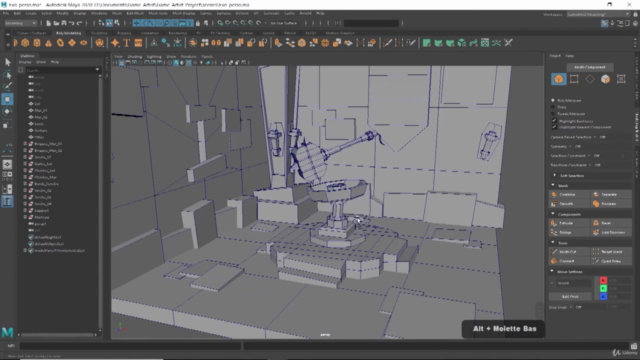
Task: Switch to the Poly Modeling shelf tab
Action: tap(68, 33)
